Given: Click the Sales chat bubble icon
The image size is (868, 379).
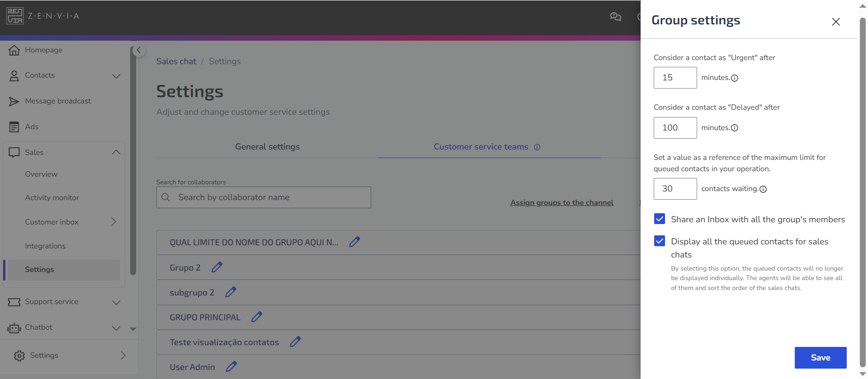Looking at the screenshot, I should click(x=14, y=153).
